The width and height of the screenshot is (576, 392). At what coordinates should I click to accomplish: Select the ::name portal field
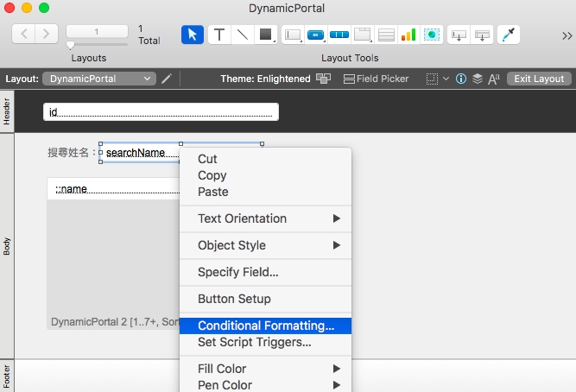(114, 189)
